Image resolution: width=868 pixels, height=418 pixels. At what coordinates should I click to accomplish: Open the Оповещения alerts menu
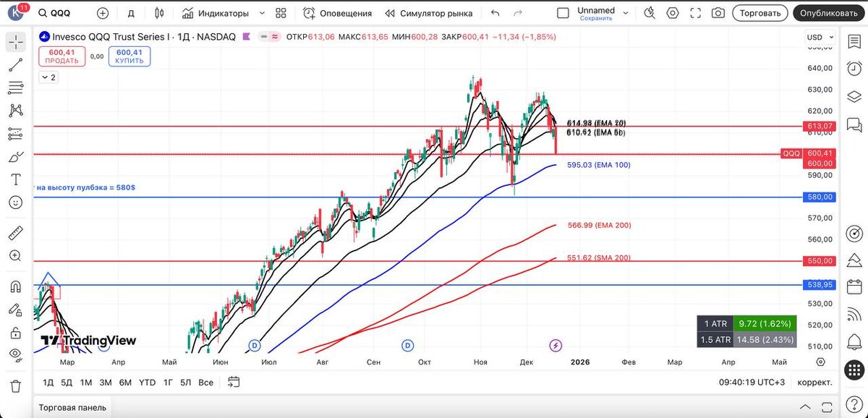pos(337,13)
